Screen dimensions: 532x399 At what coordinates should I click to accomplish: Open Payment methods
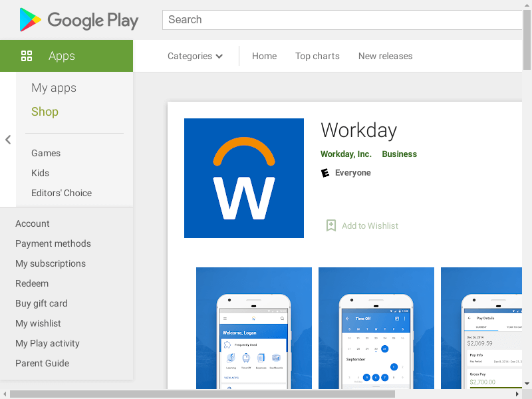pyautogui.click(x=53, y=243)
